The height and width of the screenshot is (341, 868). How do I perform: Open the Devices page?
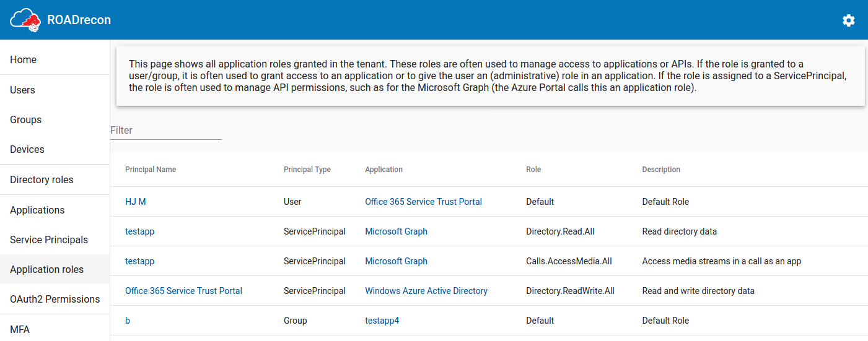pos(55,149)
